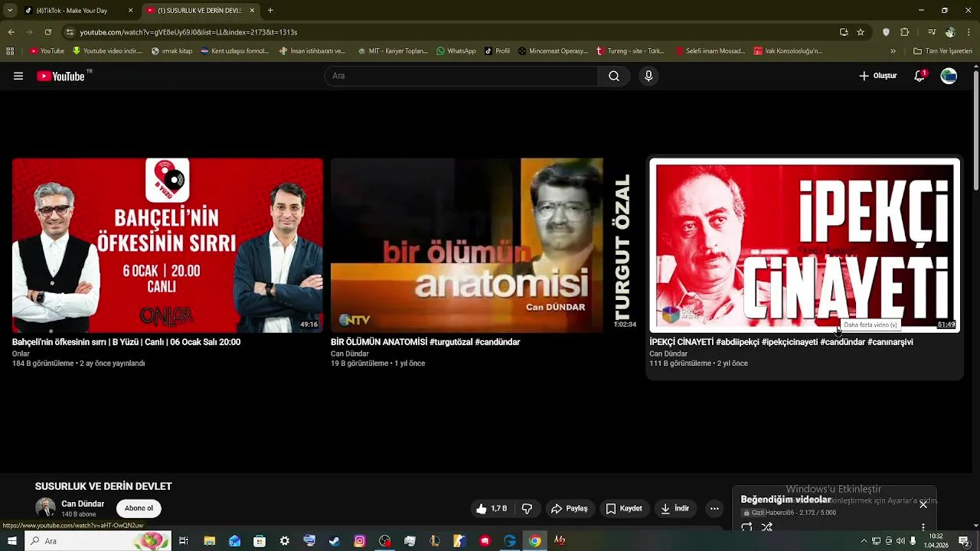This screenshot has height=551, width=980.
Task: Open the Beğendiğim videolar playlist title
Action: pos(786,500)
